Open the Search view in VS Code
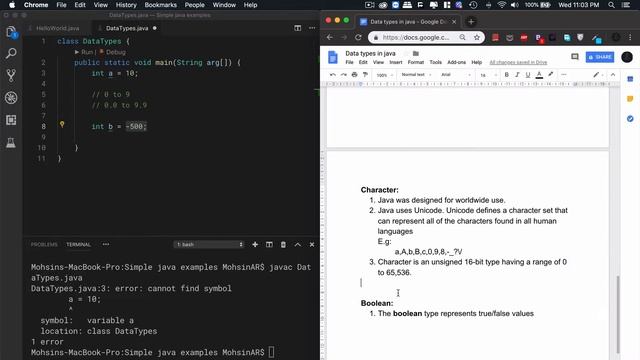Image resolution: width=640 pixels, height=360 pixels. click(x=11, y=53)
